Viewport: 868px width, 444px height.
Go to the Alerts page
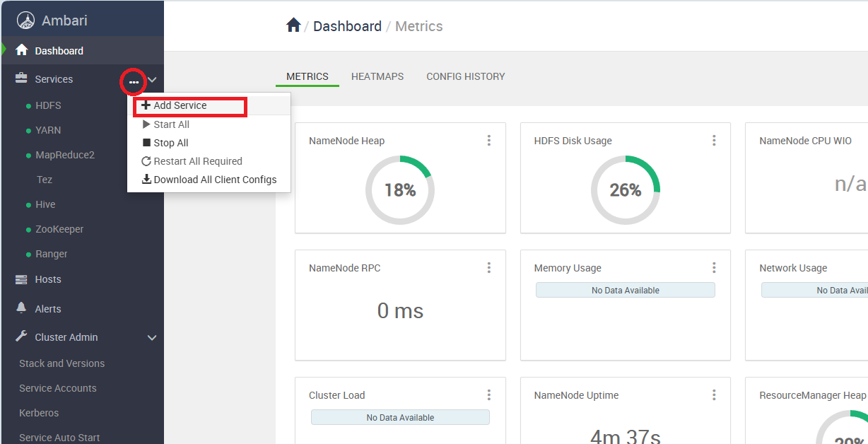48,309
